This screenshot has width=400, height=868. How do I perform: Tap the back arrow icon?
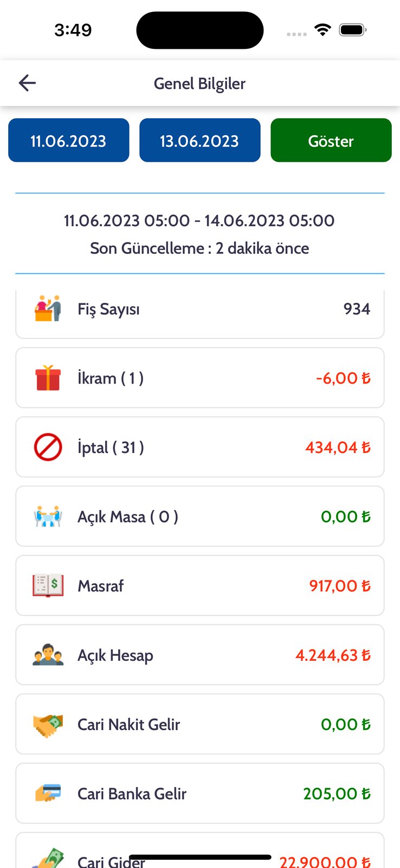coord(27,83)
